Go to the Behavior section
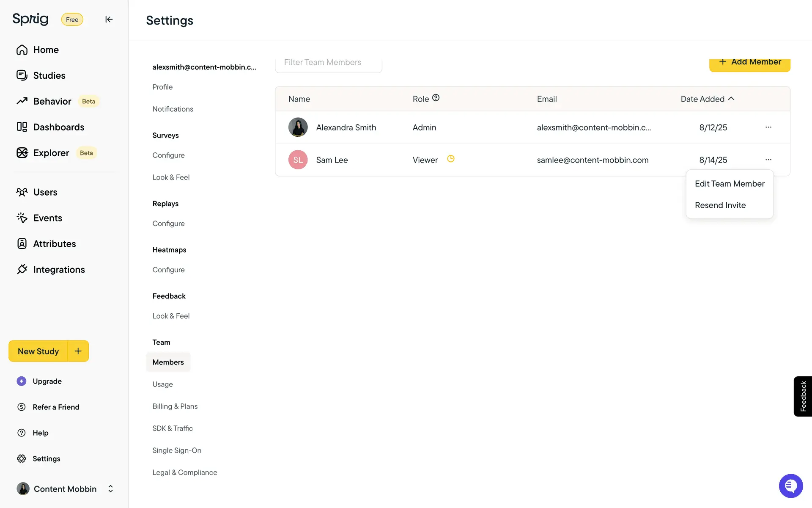 pyautogui.click(x=52, y=101)
